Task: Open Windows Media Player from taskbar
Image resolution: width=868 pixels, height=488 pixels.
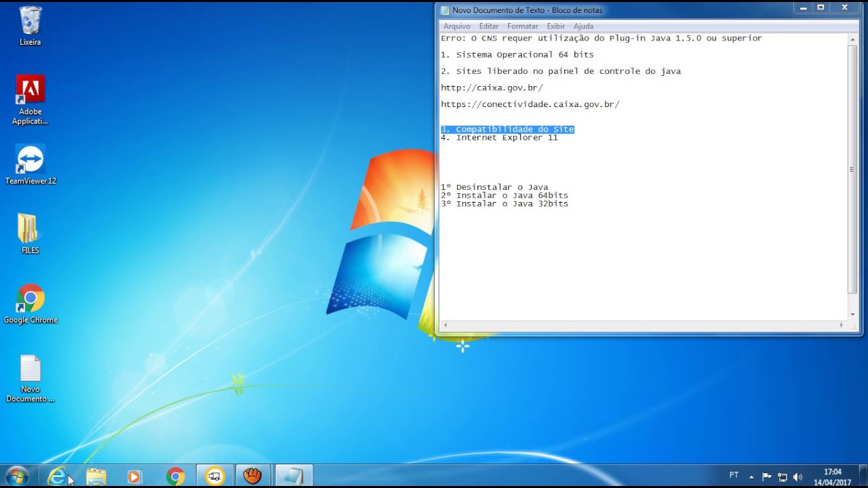Action: [x=134, y=476]
